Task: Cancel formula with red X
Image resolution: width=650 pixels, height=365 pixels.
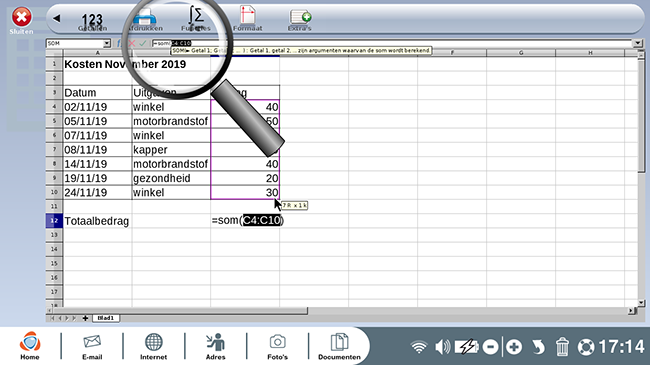Action: point(132,43)
